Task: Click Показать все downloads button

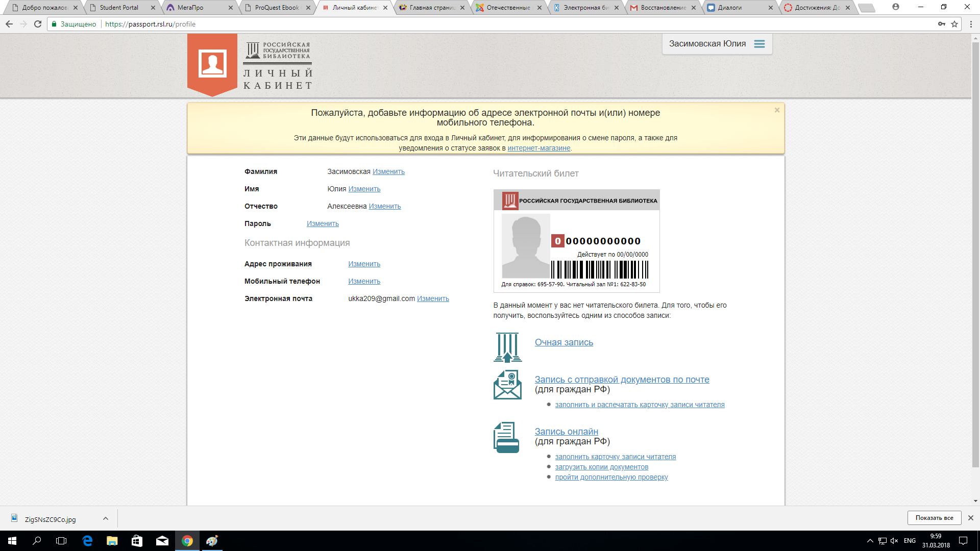Action: (934, 518)
